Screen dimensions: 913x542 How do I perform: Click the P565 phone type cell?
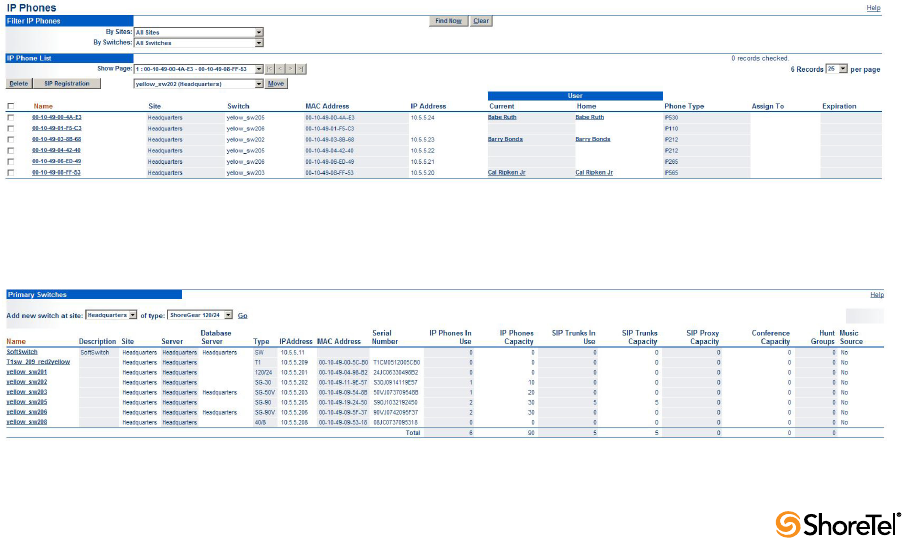pyautogui.click(x=671, y=173)
